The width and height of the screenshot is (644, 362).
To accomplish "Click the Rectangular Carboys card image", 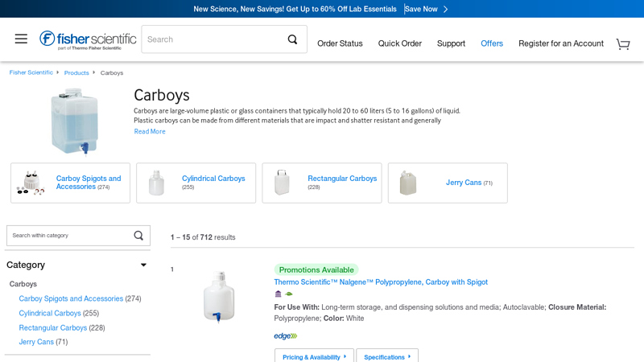I will [x=282, y=183].
